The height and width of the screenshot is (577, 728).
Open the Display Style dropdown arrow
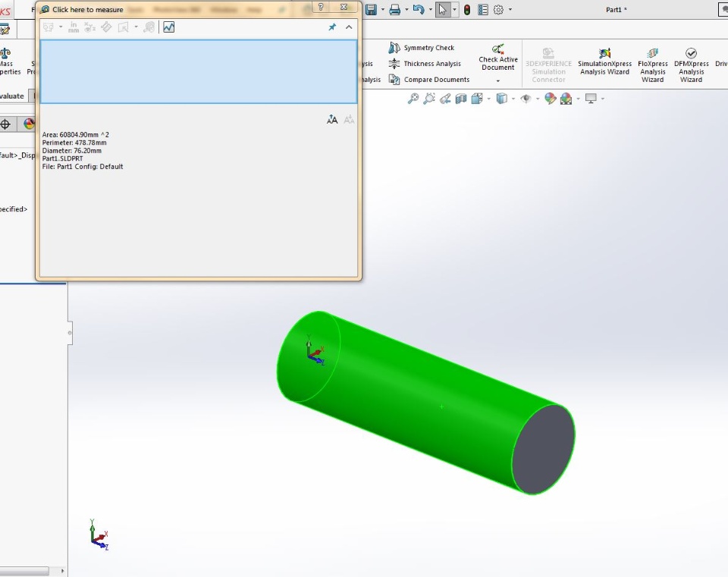[513, 99]
